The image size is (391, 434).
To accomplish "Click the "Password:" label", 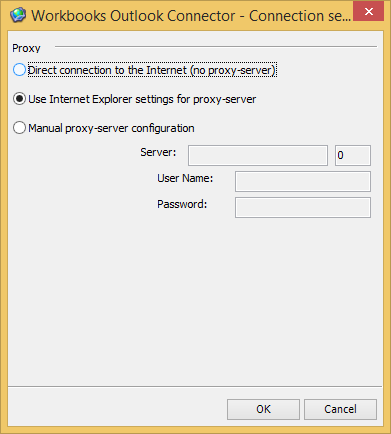I will [x=182, y=204].
